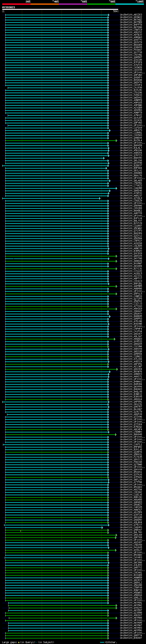Click the orange ~40% identity legend segment
Viewport: 146px width, 644px height.
(x=45, y=4)
